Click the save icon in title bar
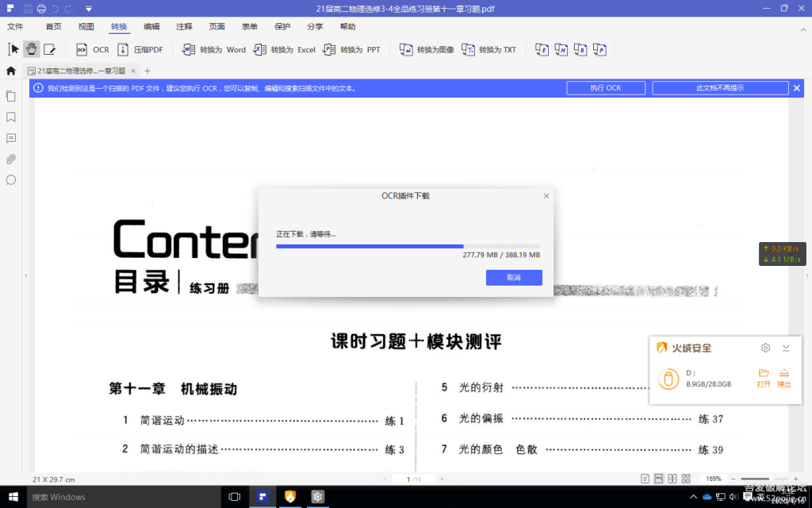Viewport: 812px width, 508px height. pos(28,8)
